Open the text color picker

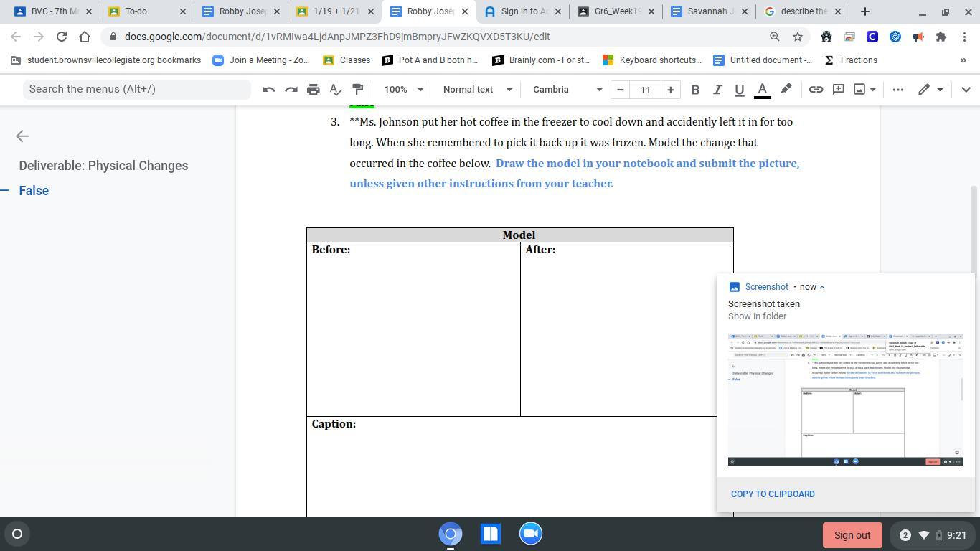[x=763, y=90]
